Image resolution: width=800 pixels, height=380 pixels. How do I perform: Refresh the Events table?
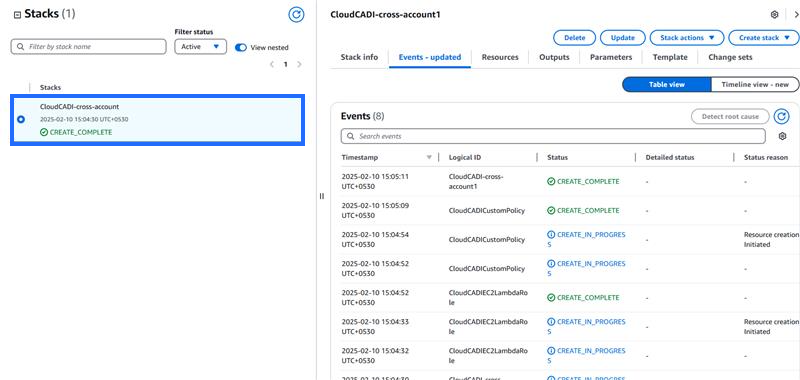coord(781,116)
